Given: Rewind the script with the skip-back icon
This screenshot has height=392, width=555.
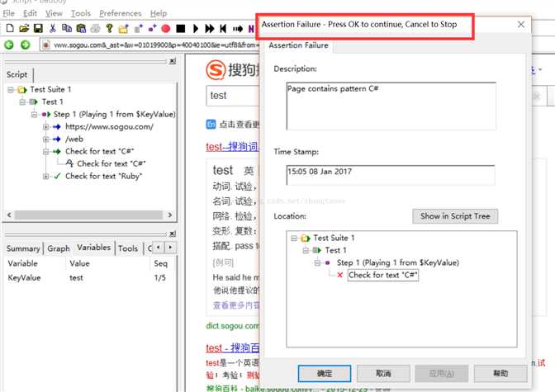Looking at the screenshot, I should (223, 28).
